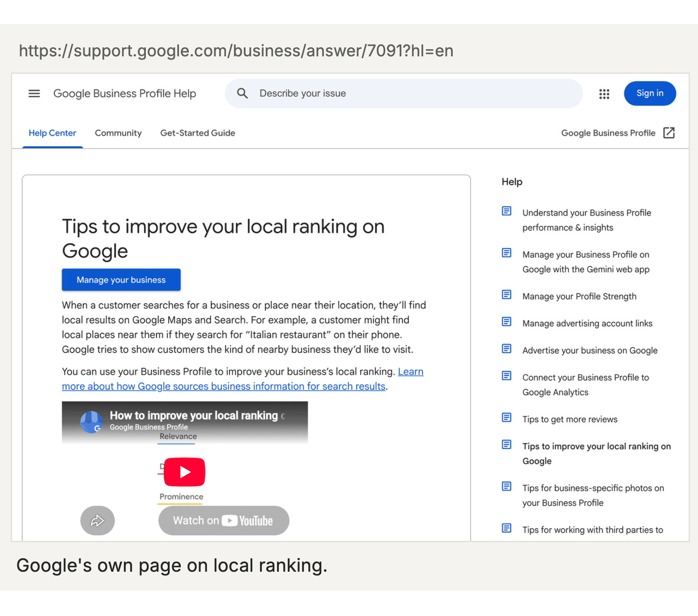This screenshot has width=698, height=616.
Task: Open Manage your Profile Strength article
Action: click(x=579, y=297)
